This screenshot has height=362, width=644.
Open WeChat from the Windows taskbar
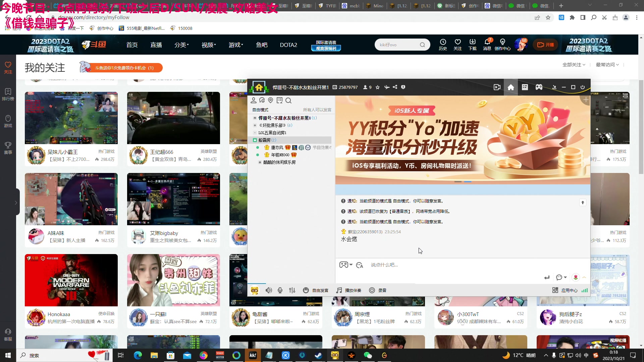pyautogui.click(x=368, y=355)
